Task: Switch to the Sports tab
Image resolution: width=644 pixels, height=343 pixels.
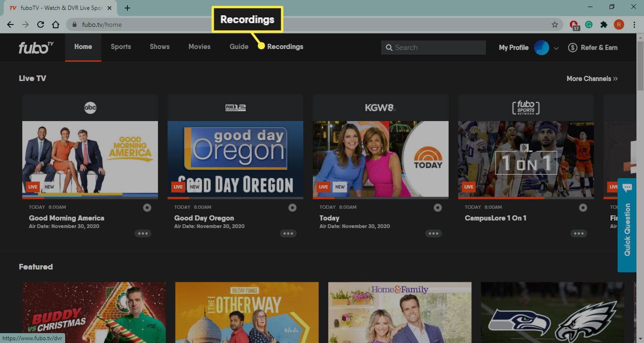Action: (121, 47)
